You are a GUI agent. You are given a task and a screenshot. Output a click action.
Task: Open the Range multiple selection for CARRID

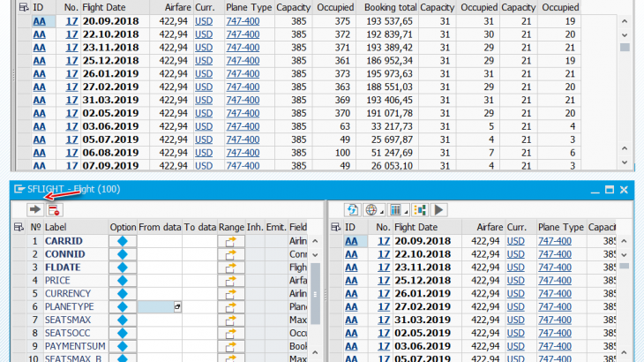pos(231,241)
